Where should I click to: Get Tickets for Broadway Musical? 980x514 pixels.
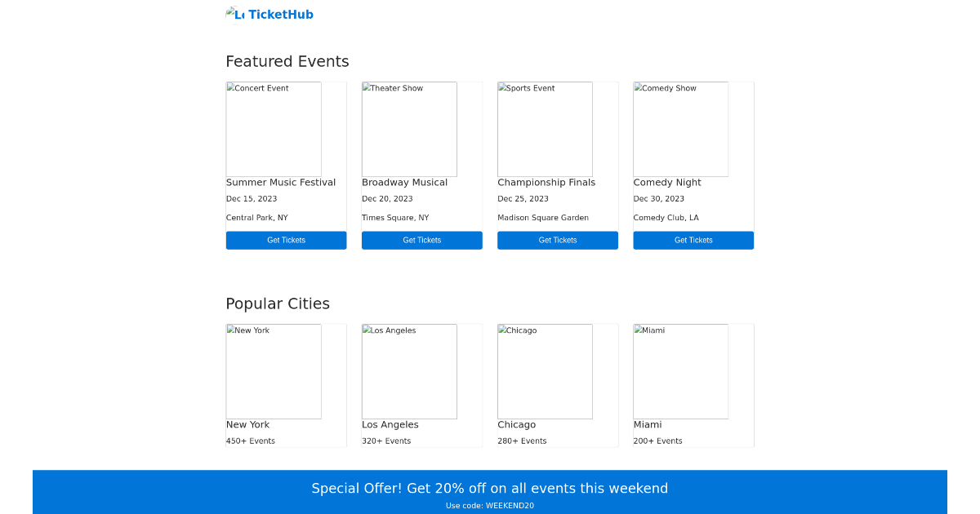[421, 240]
